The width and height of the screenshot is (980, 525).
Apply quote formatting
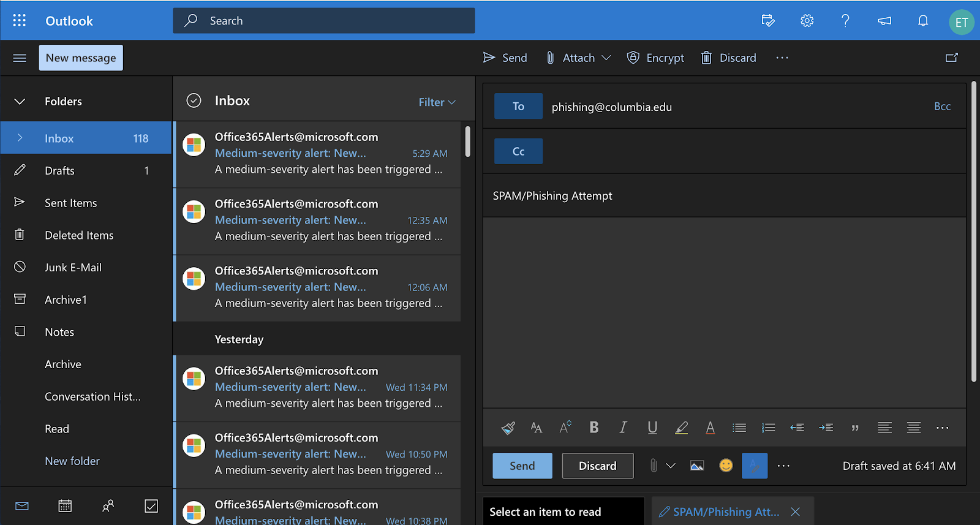pyautogui.click(x=855, y=428)
